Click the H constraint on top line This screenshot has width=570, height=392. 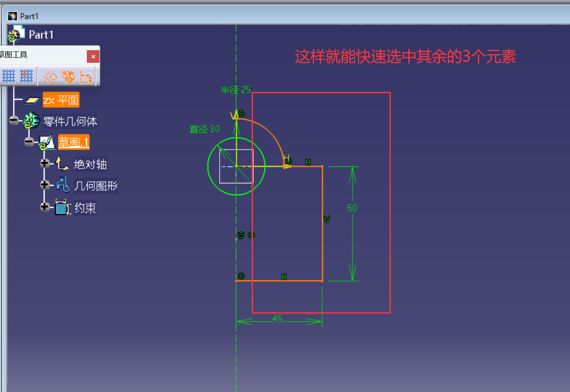click(308, 162)
